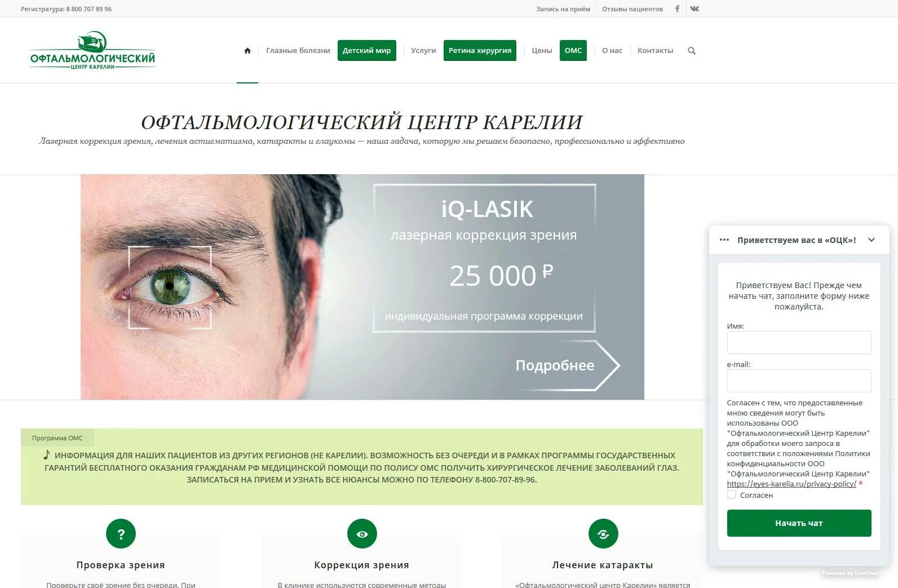Open Запись на приём link

563,9
